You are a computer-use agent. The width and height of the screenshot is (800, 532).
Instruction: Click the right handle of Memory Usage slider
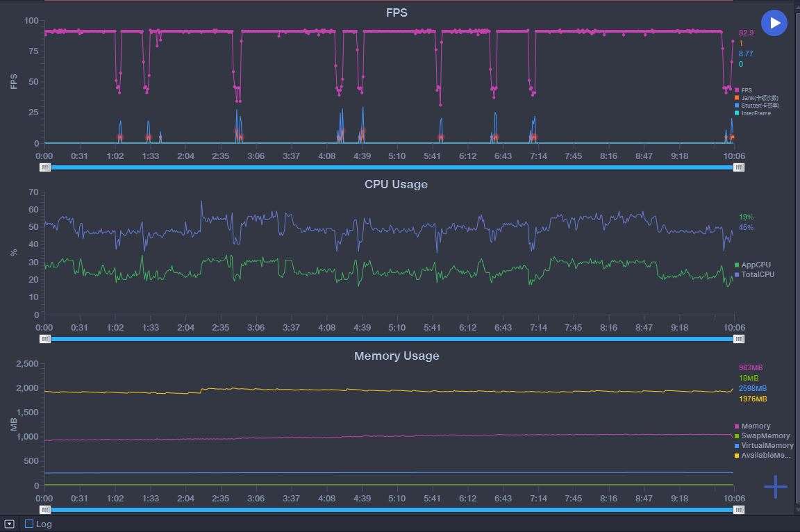click(739, 510)
